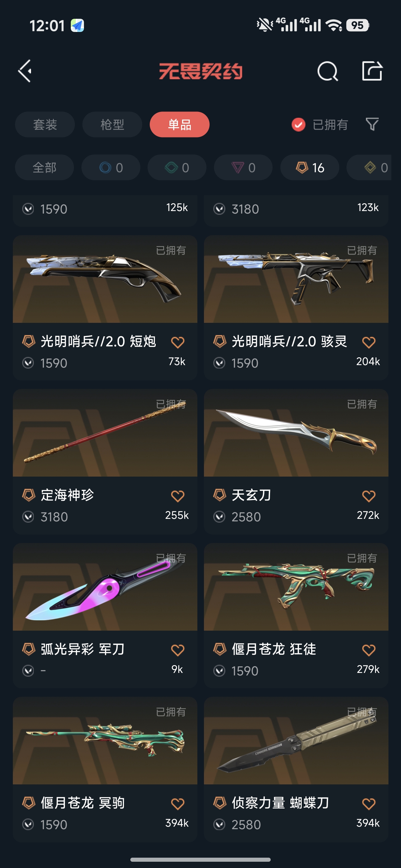Select the blue circle tier filter
401x868 pixels.
(111, 168)
